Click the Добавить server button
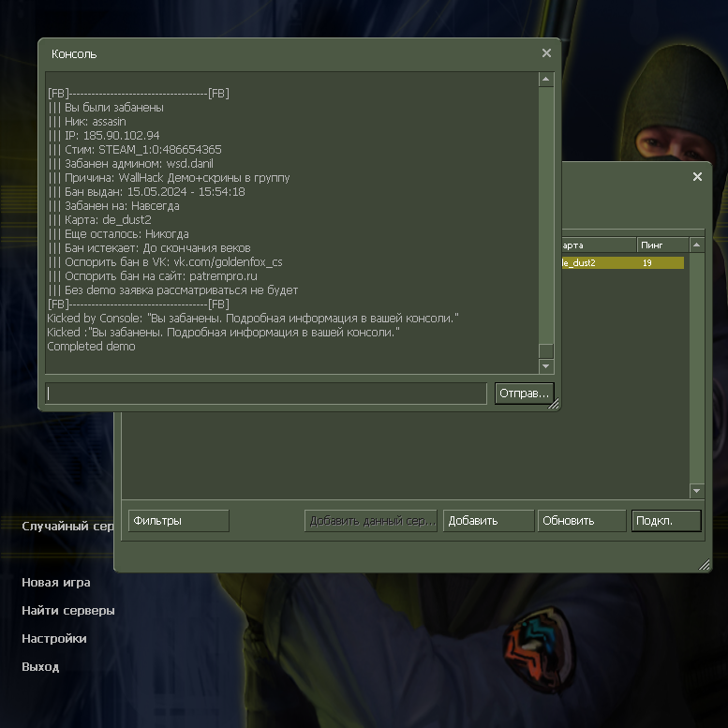 (x=488, y=520)
